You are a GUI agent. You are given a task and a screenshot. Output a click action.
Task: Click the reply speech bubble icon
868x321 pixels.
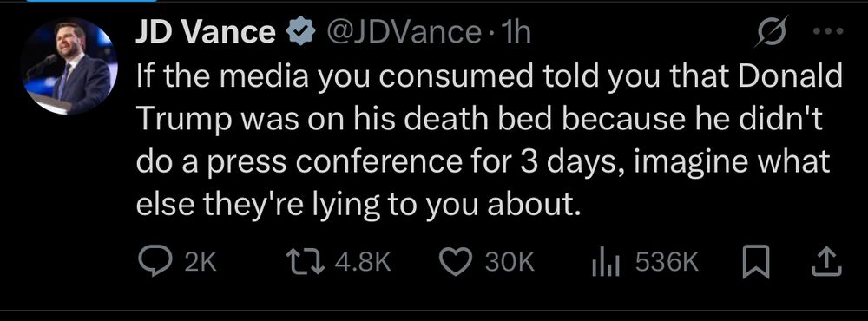coord(155,262)
